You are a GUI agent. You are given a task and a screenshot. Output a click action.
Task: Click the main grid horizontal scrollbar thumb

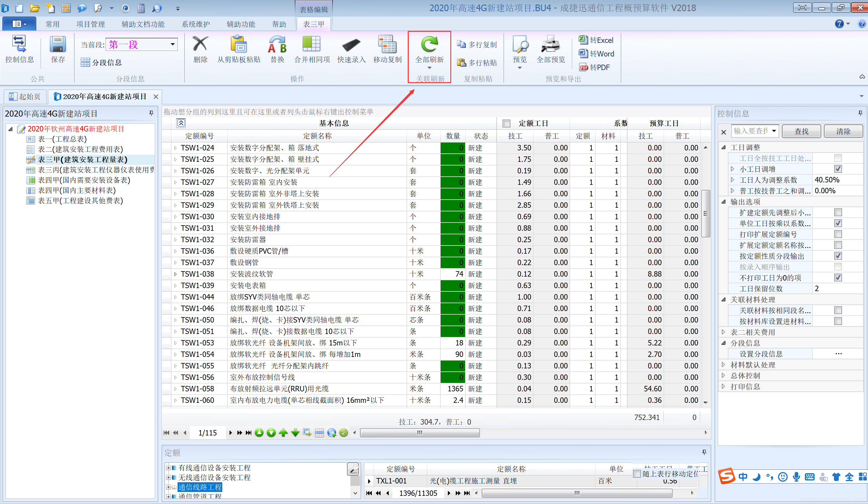point(420,433)
